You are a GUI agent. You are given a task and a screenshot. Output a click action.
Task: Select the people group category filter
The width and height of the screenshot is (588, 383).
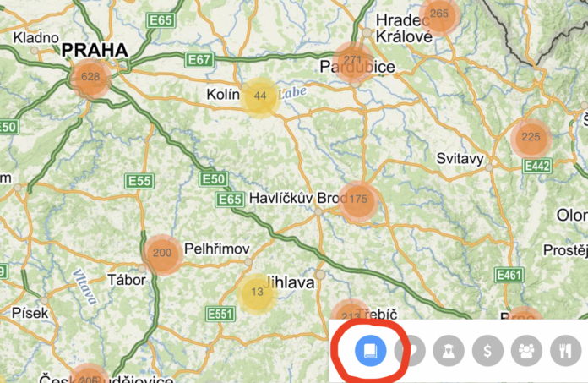[526, 351]
